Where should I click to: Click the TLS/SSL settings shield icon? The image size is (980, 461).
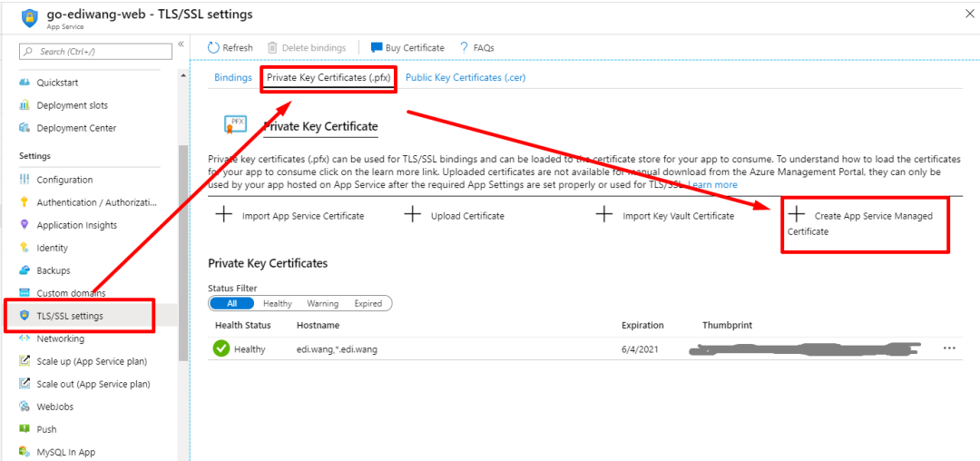pyautogui.click(x=24, y=316)
